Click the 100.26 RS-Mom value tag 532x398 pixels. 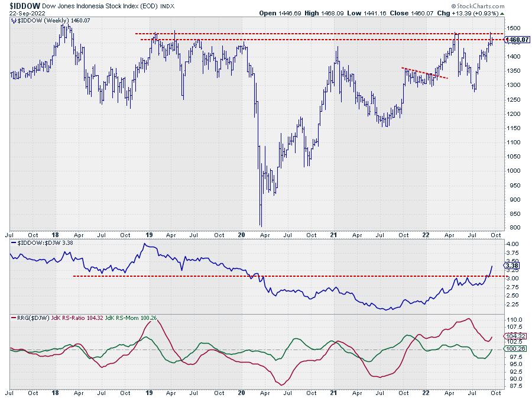(511, 350)
